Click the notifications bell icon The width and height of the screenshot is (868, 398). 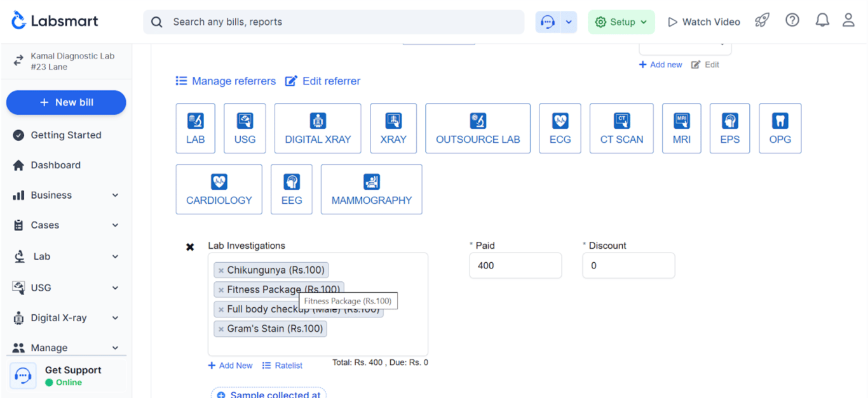(x=822, y=20)
